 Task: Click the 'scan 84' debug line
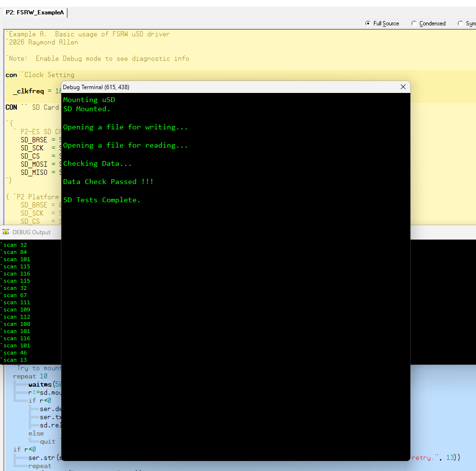[x=15, y=252]
